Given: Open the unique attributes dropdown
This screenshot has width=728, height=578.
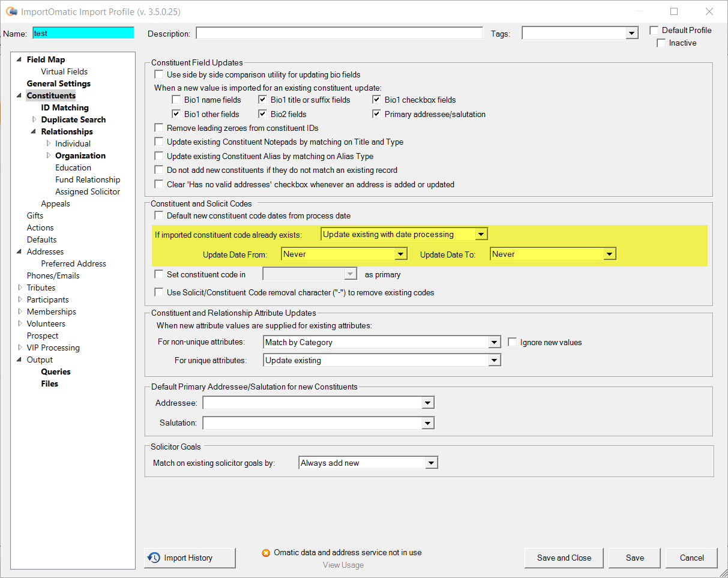Looking at the screenshot, I should [494, 361].
